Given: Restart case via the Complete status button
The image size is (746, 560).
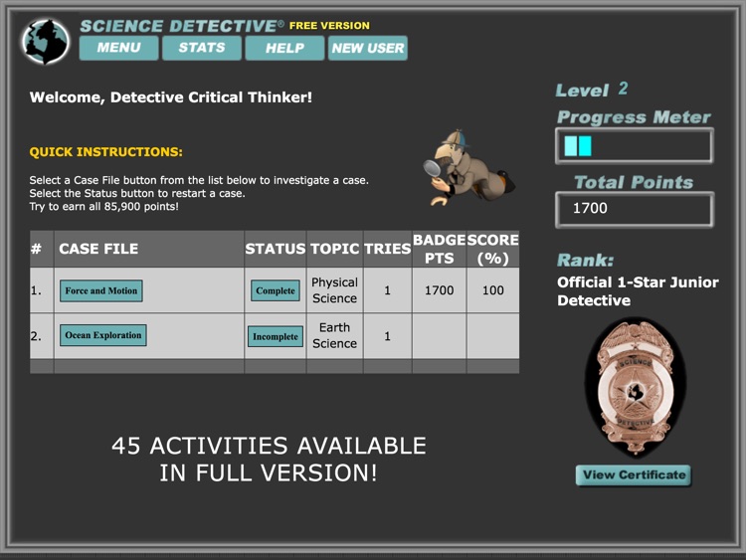Looking at the screenshot, I should coord(275,290).
